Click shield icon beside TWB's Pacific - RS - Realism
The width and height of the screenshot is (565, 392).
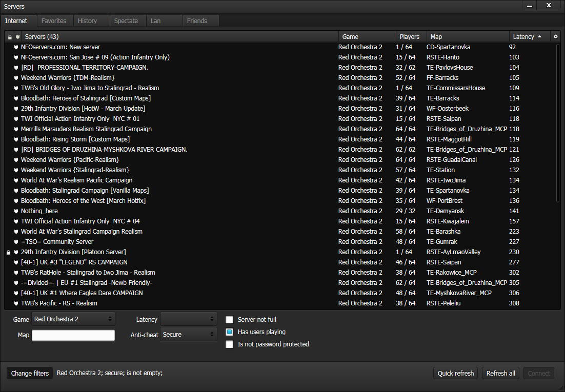coord(16,303)
